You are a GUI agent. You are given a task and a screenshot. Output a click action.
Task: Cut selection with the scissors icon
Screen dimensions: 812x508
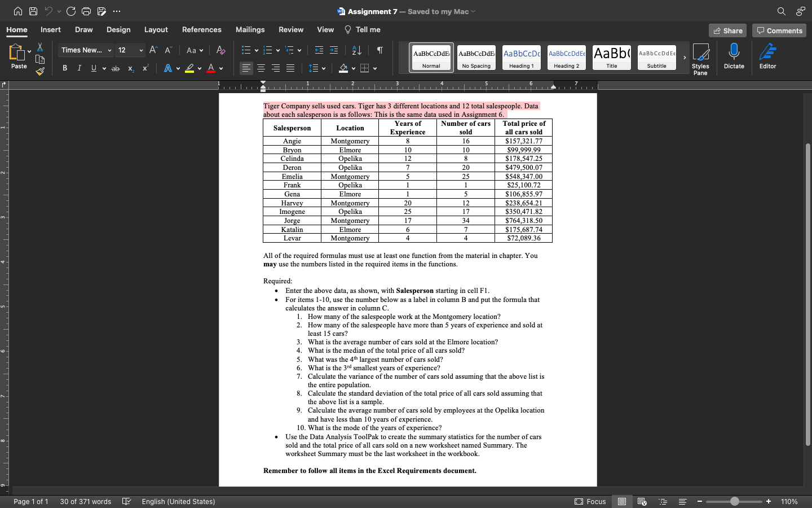39,47
